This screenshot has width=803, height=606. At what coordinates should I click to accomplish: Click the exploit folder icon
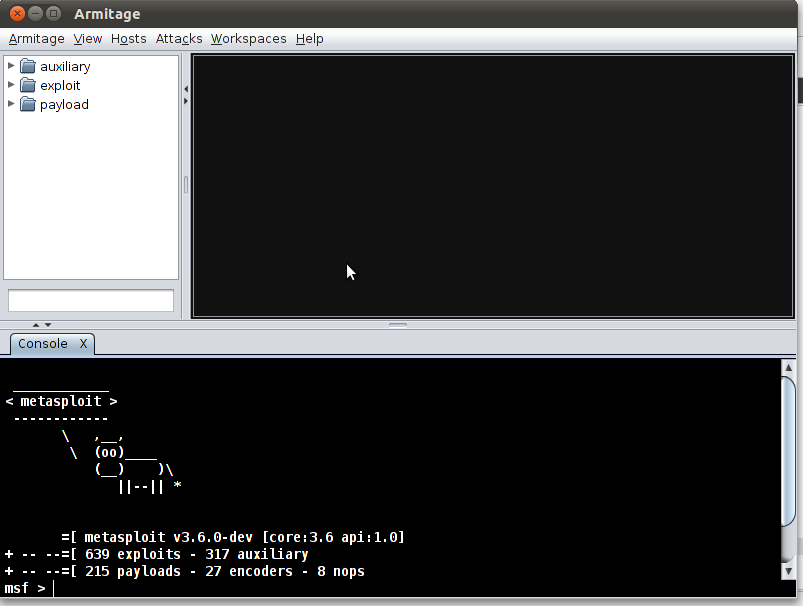[28, 86]
